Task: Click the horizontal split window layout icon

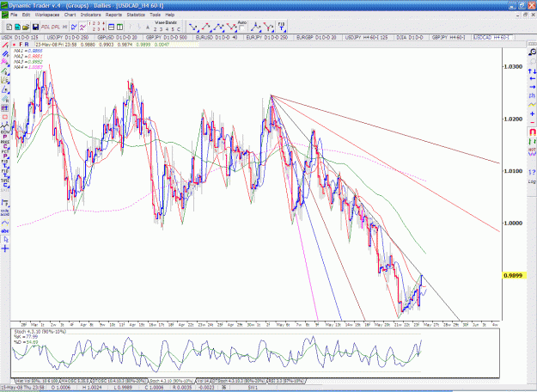Action: [112, 27]
